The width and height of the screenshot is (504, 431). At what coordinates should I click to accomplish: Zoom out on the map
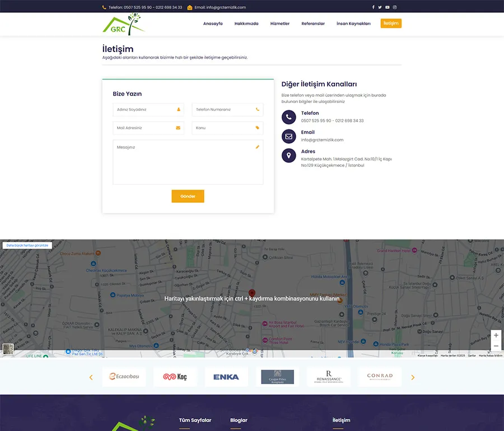496,346
